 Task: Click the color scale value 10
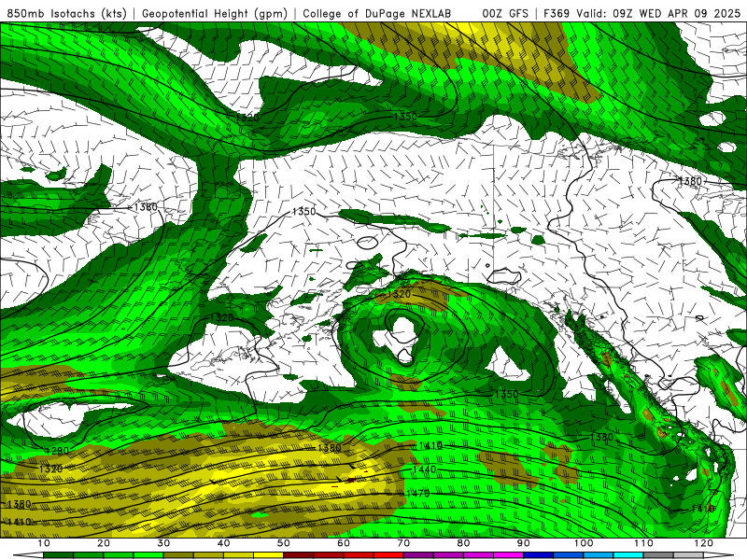pos(43,543)
